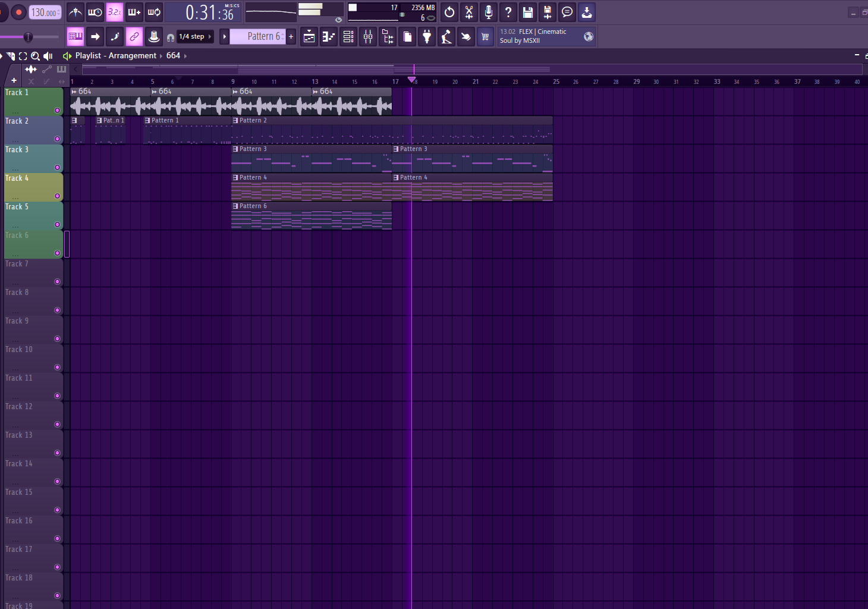Open the Mixer window
Screen dimensions: 868x609
[x=368, y=37]
